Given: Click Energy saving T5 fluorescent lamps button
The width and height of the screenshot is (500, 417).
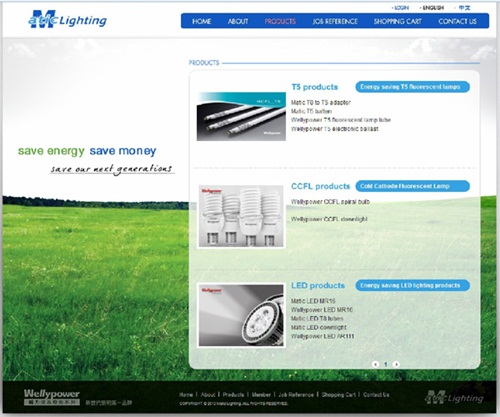Looking at the screenshot, I should [x=412, y=87].
